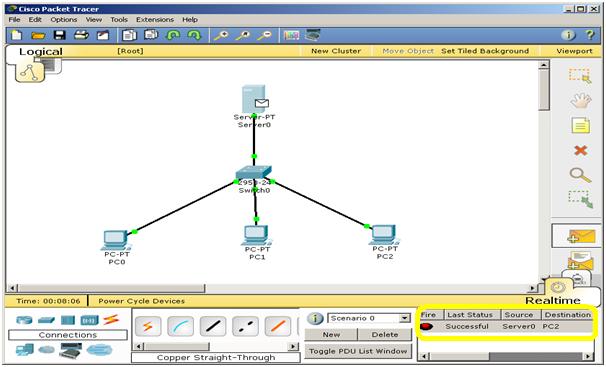Open the Tools menu

pyautogui.click(x=119, y=19)
